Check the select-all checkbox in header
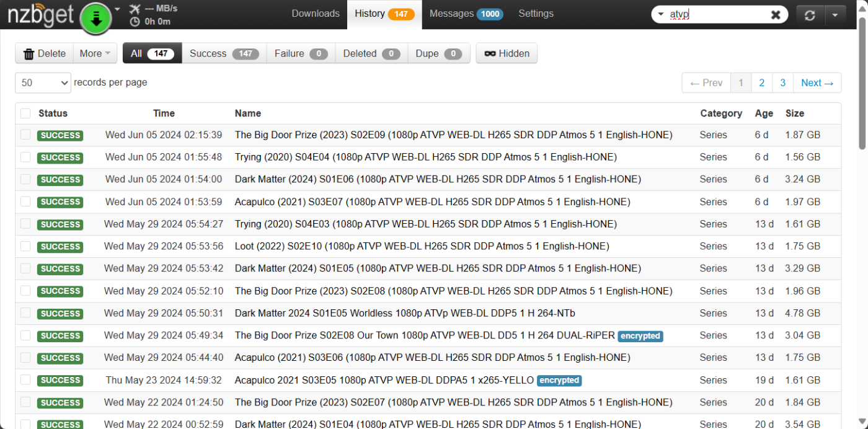The image size is (868, 429). pyautogui.click(x=25, y=113)
